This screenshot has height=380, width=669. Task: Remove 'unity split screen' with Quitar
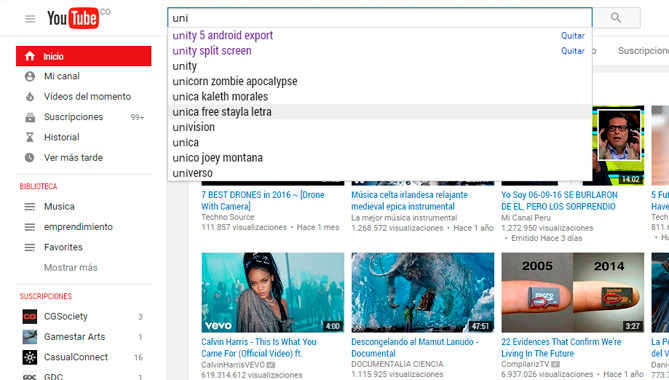pos(573,51)
